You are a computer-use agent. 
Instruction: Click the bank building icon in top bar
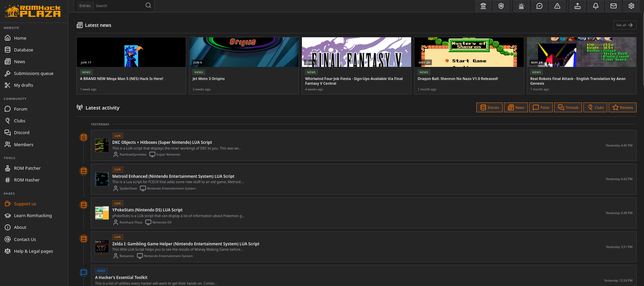[x=483, y=6]
